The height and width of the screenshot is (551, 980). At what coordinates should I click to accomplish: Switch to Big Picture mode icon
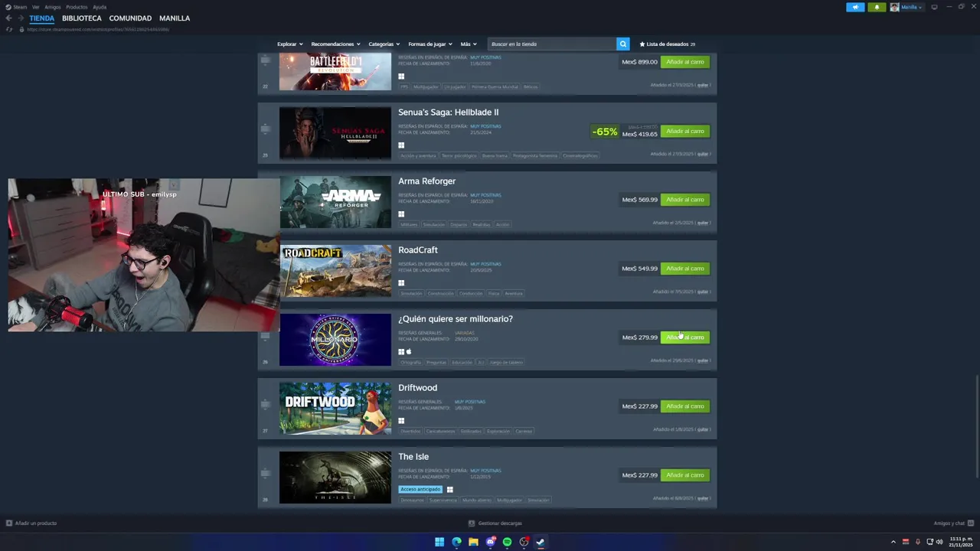[x=934, y=7]
